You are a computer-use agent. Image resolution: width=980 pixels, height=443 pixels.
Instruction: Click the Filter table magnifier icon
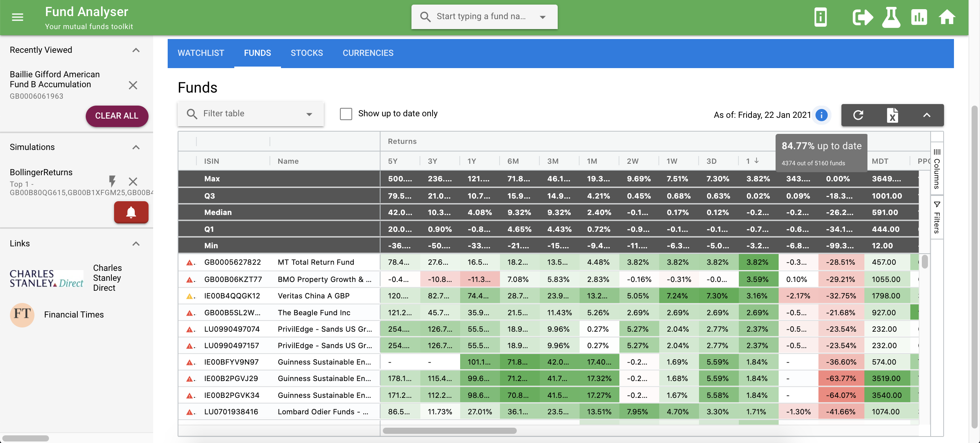click(x=192, y=114)
